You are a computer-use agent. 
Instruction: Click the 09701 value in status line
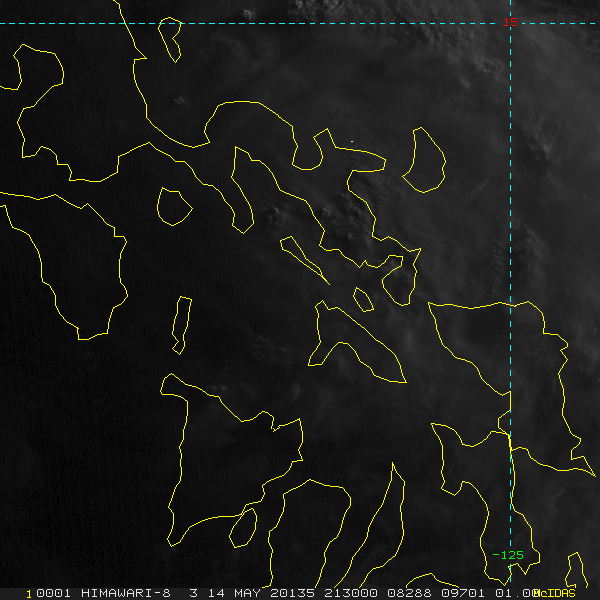click(463, 593)
